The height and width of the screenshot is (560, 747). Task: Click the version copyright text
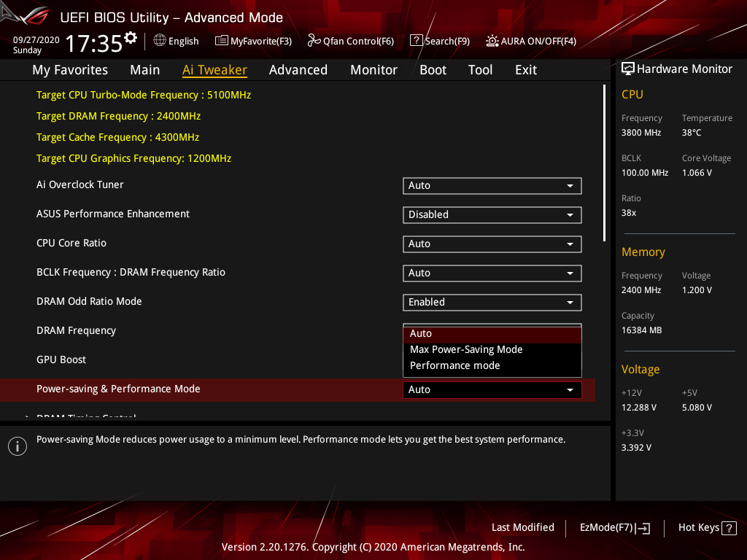373,547
